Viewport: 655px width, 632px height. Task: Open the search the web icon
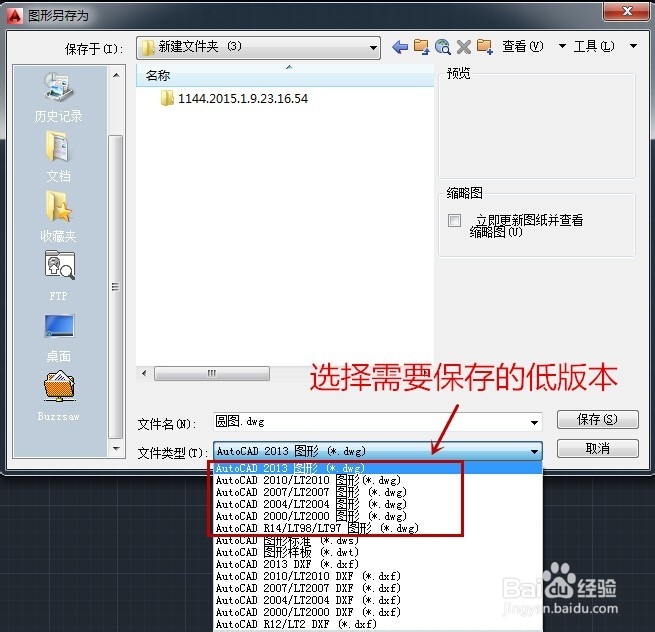click(x=442, y=47)
